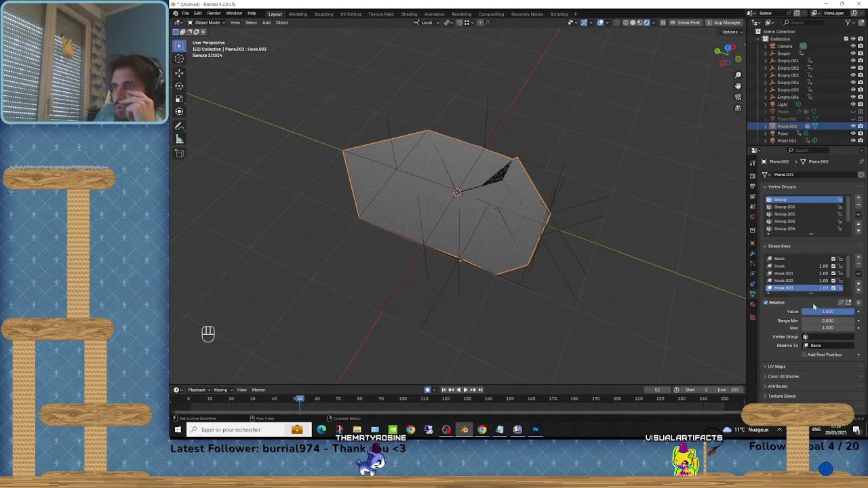This screenshot has width=868, height=488.
Task: Select the Scale tool
Action: tap(179, 98)
